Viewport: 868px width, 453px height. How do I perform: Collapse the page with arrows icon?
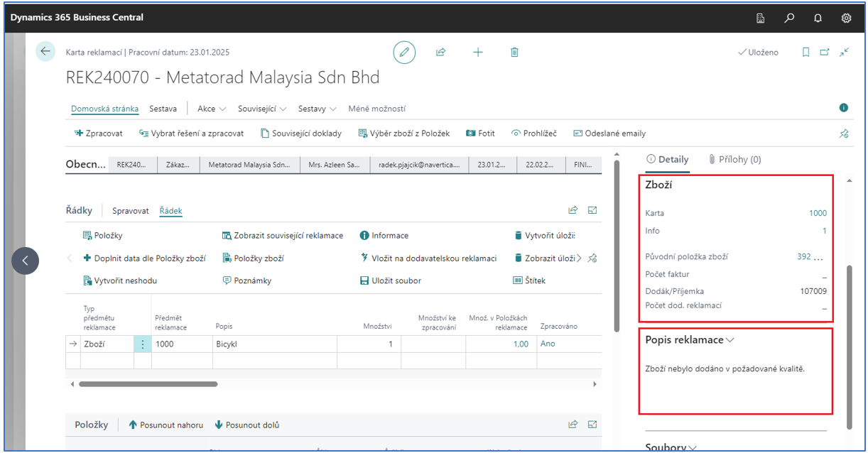point(844,52)
